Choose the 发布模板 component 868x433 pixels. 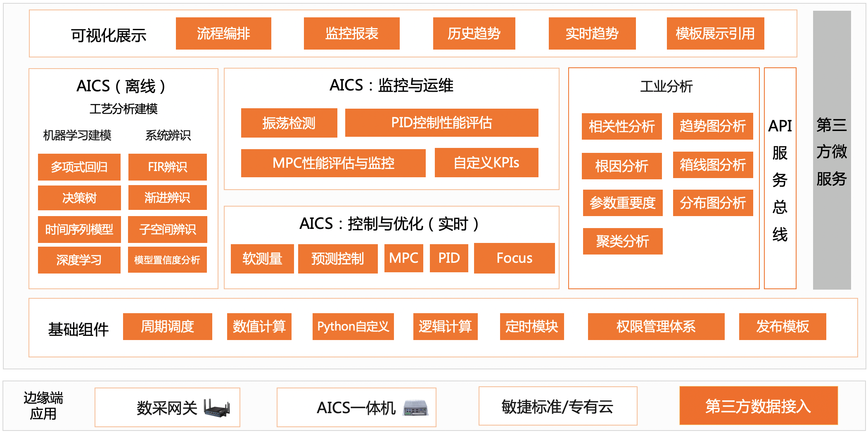(x=783, y=326)
